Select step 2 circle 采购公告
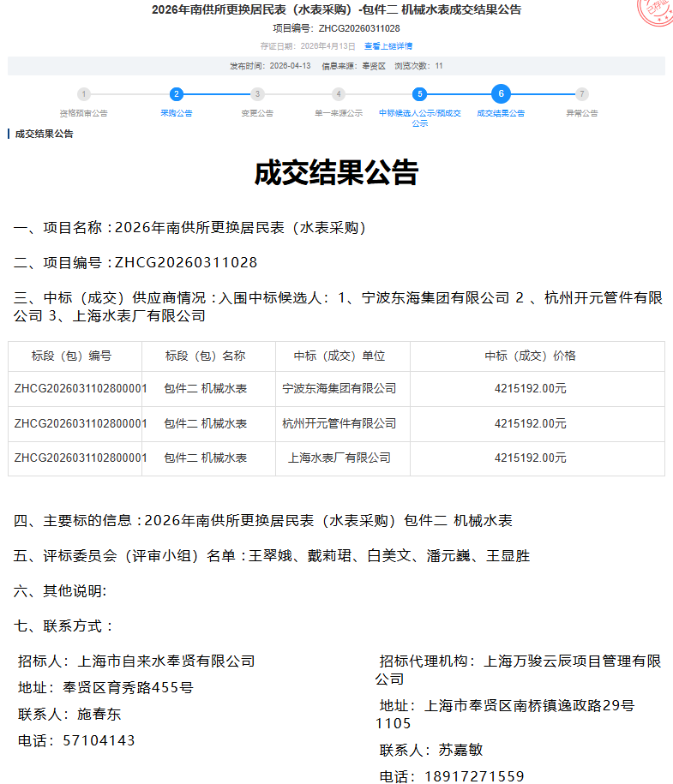 click(x=176, y=94)
